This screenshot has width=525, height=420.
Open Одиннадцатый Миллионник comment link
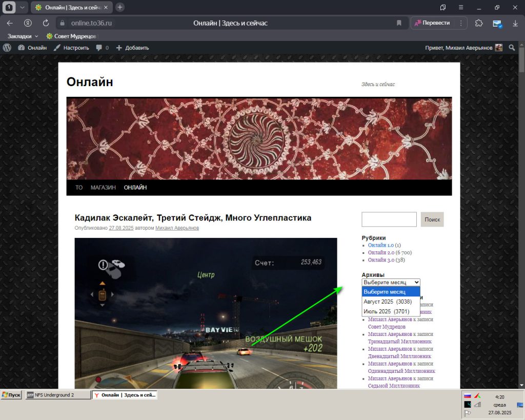tap(401, 371)
